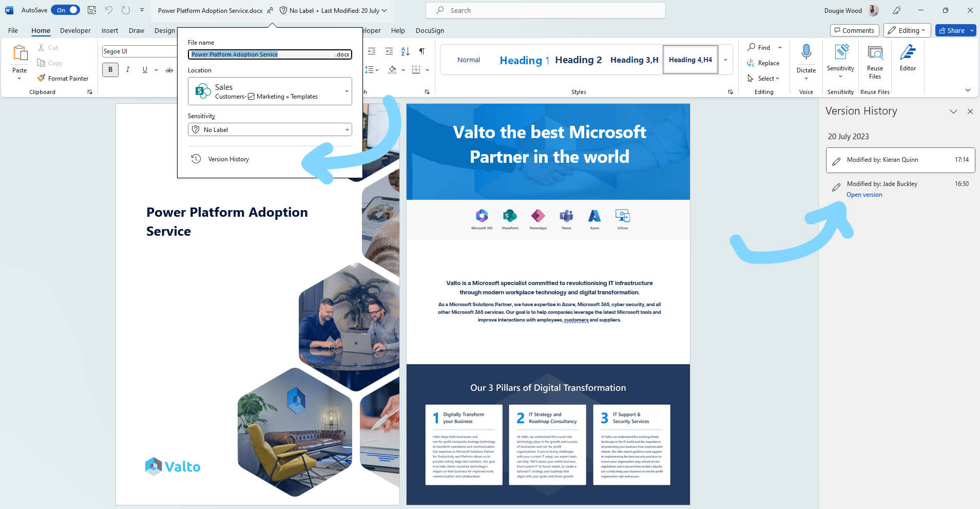
Task: Click Open version under Jade Buckley
Action: tap(864, 194)
